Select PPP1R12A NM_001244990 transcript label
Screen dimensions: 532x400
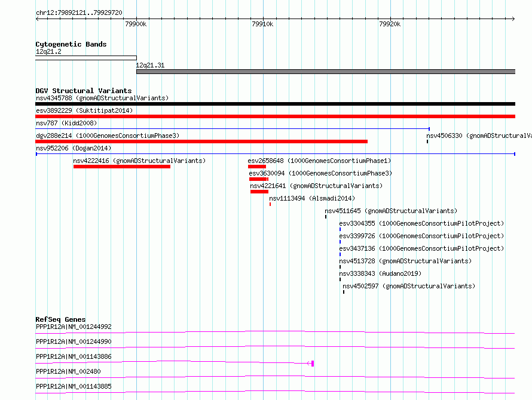[74, 341]
